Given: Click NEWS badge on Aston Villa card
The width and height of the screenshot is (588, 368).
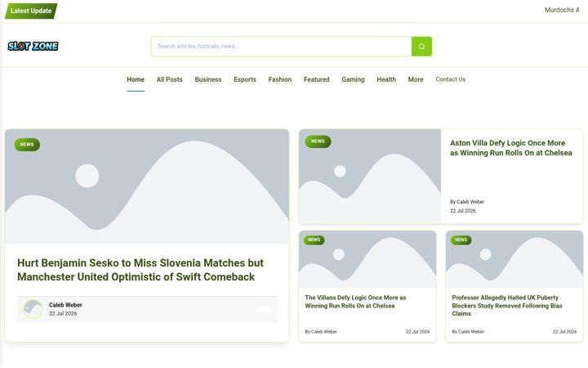Looking at the screenshot, I should tap(318, 141).
